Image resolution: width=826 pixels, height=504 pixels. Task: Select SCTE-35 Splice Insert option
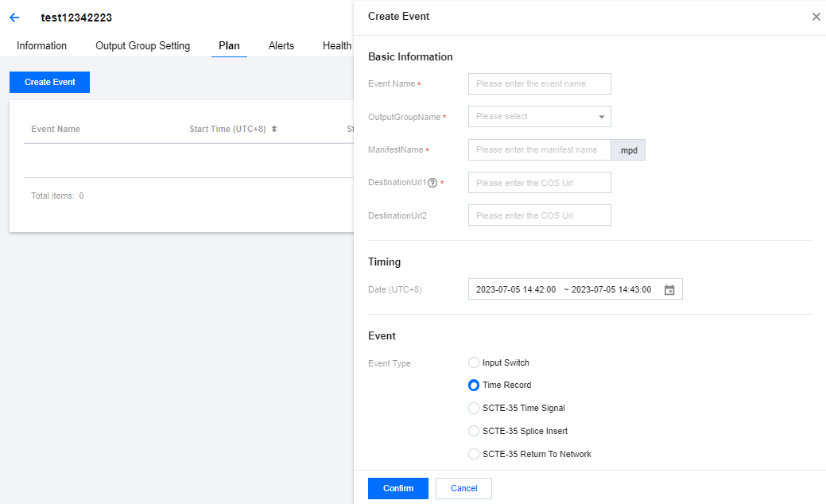click(x=474, y=431)
